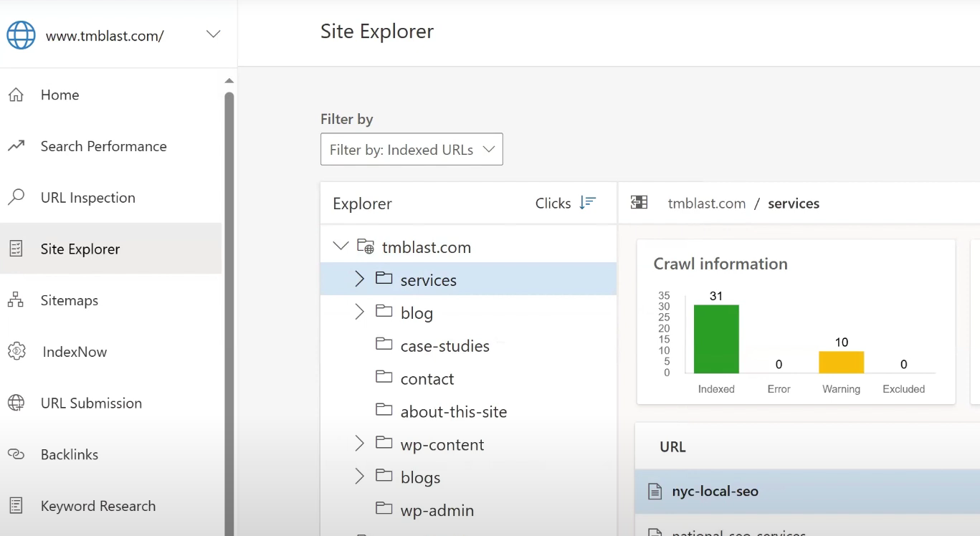Click the Error chart label

779,389
